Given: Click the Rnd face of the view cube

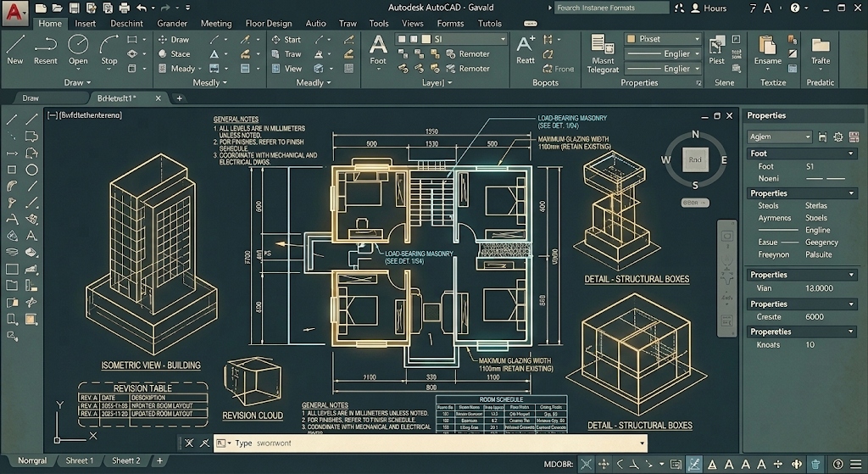Looking at the screenshot, I should pyautogui.click(x=695, y=159).
